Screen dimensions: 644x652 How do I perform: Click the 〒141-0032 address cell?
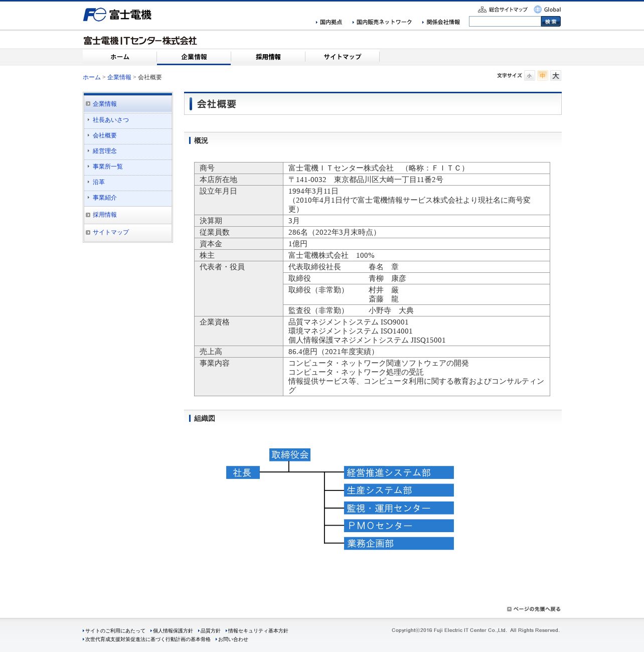[x=416, y=180]
